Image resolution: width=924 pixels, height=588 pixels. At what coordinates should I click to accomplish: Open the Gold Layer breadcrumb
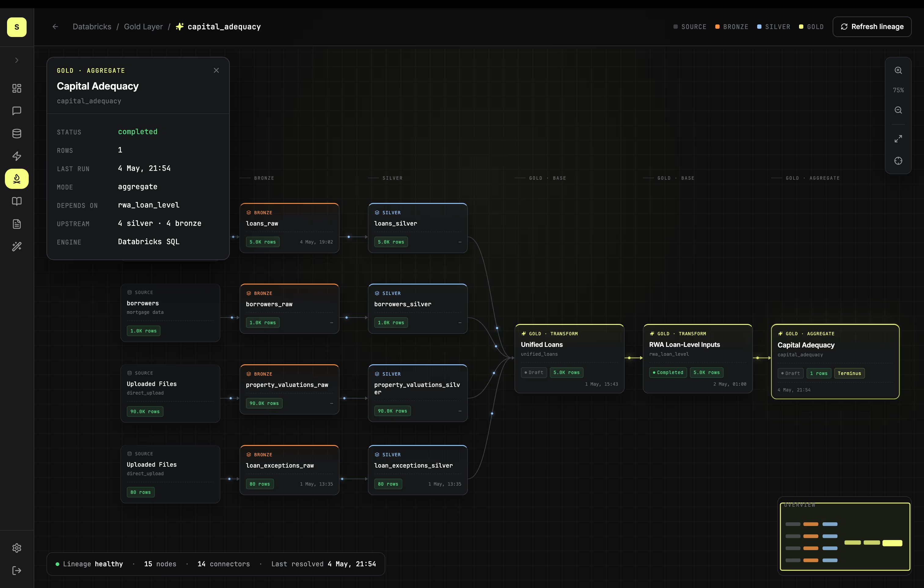click(143, 27)
